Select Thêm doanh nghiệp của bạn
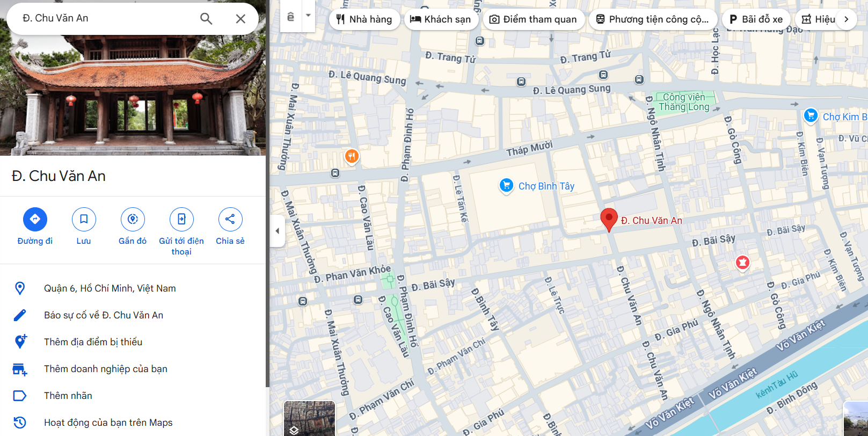The width and height of the screenshot is (868, 436). click(133, 369)
